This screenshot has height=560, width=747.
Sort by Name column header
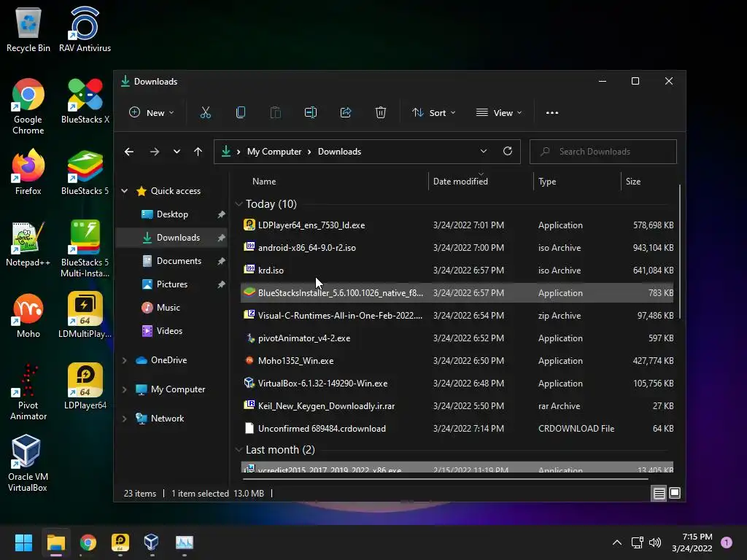(x=264, y=182)
